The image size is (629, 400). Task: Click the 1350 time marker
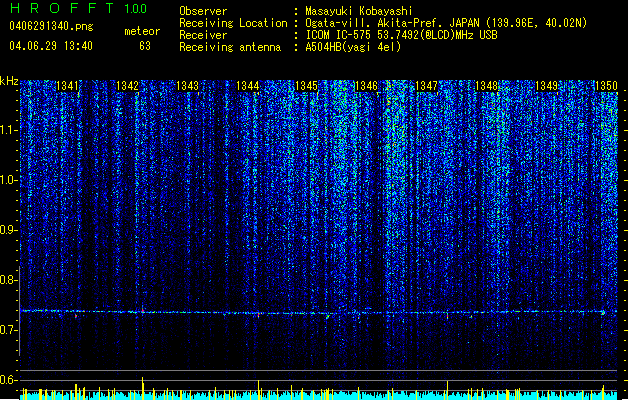pyautogui.click(x=606, y=86)
